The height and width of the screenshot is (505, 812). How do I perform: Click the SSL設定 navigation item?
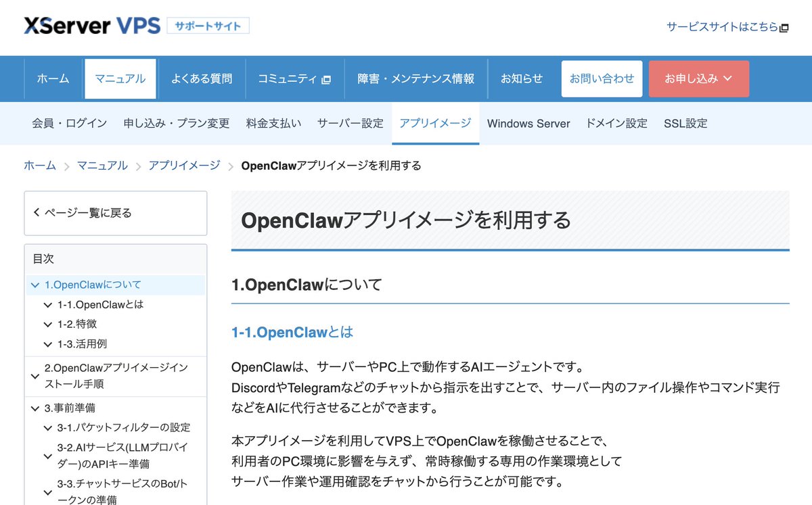[685, 124]
